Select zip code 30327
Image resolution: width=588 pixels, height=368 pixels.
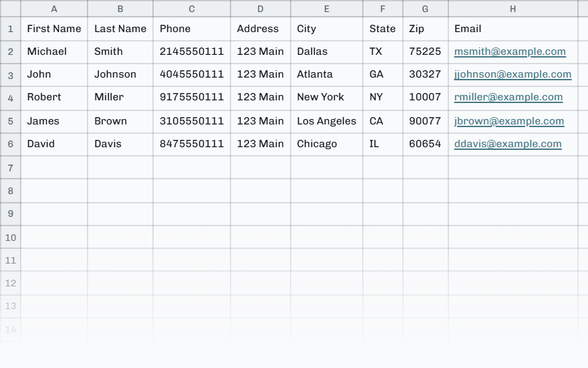tap(425, 75)
